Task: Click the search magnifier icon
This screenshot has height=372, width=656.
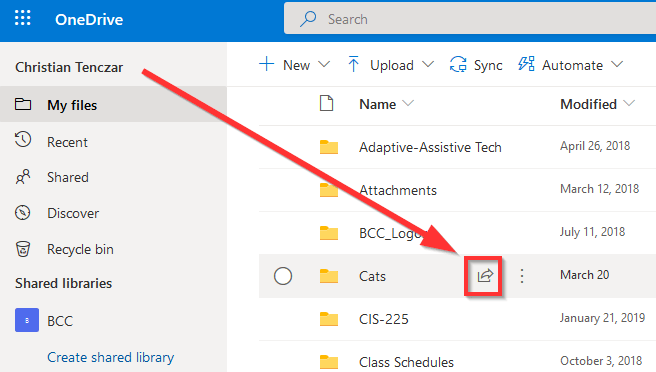Action: (308, 19)
